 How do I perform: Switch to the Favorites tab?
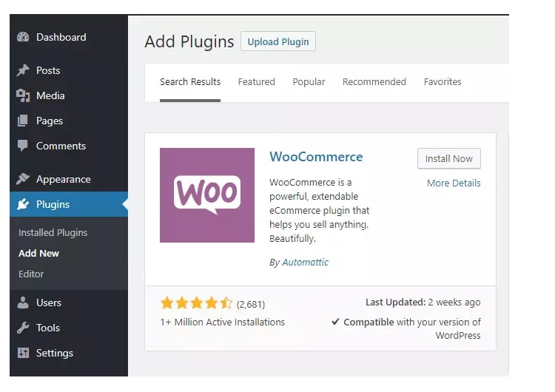pyautogui.click(x=443, y=81)
